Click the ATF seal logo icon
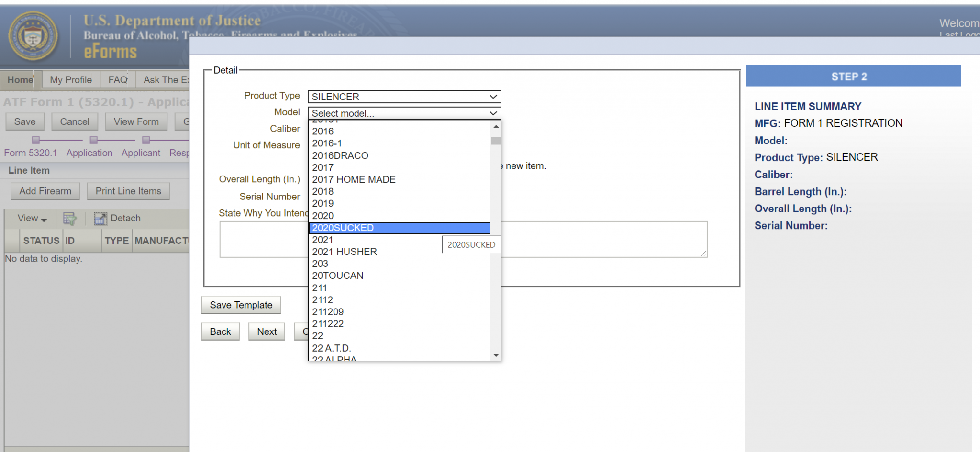 (33, 36)
